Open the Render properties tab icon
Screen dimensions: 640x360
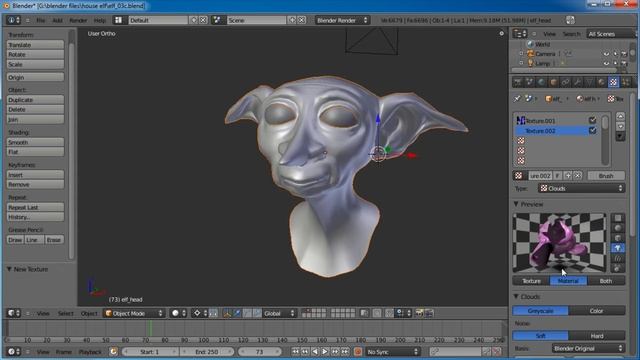tap(518, 82)
